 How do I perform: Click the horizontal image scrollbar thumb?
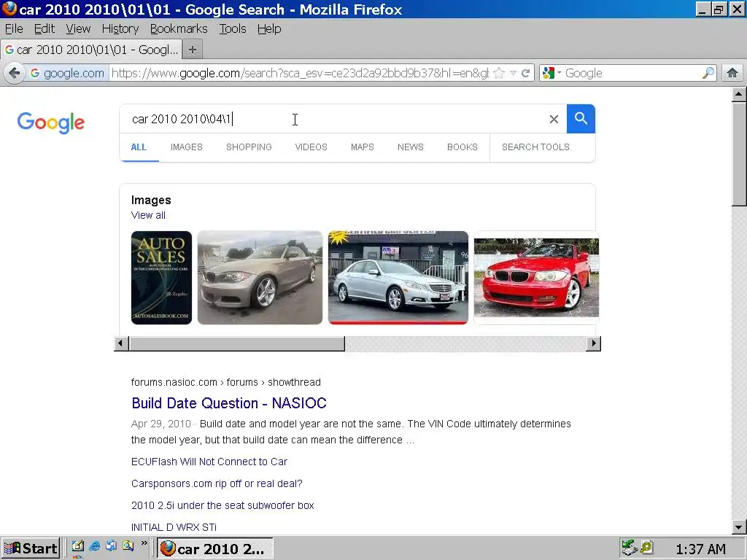(237, 343)
